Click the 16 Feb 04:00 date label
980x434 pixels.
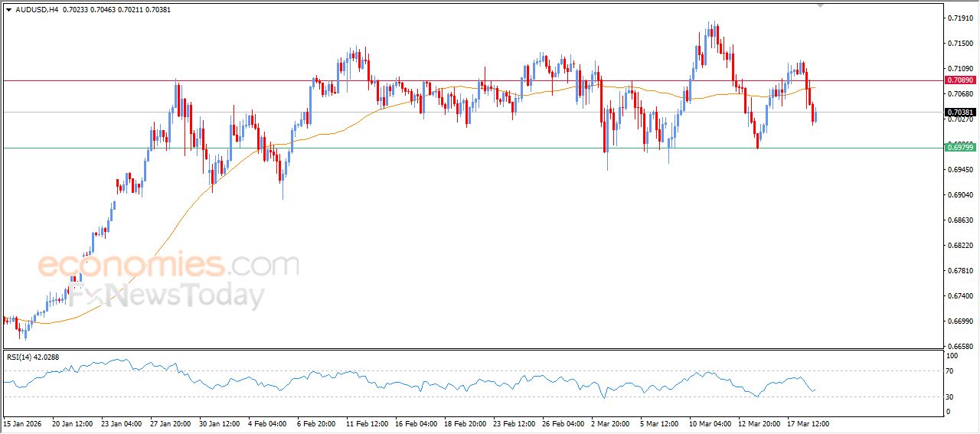click(x=416, y=423)
